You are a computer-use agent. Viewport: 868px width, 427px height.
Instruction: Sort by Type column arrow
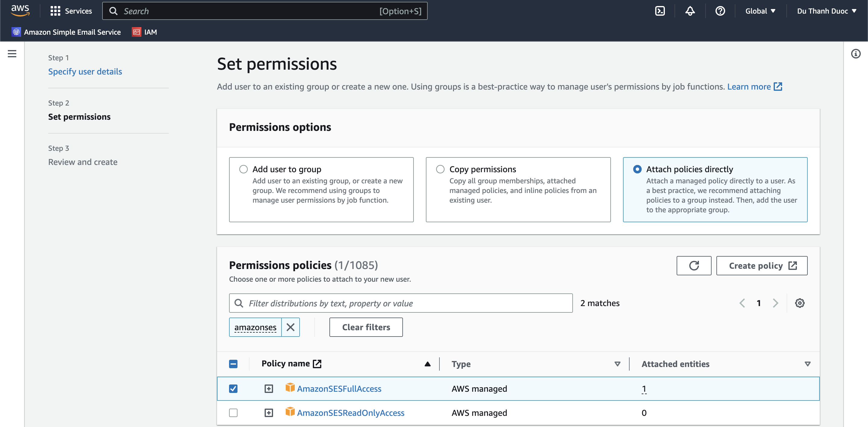point(617,364)
